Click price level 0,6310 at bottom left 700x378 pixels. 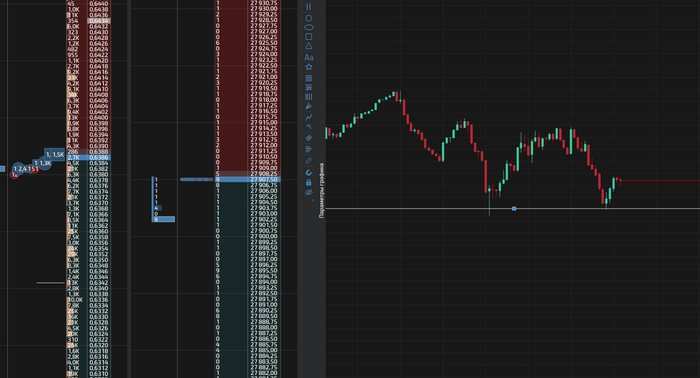pos(98,374)
